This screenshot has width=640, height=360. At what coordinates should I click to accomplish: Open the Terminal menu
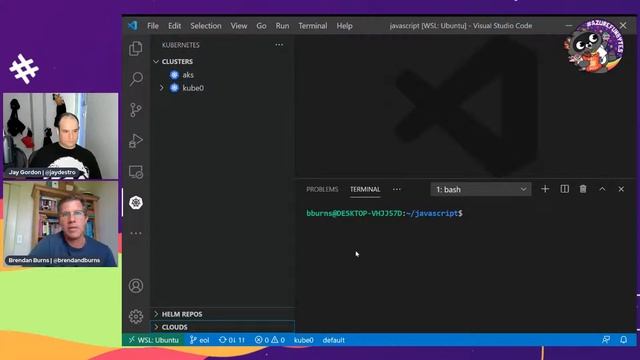[313, 26]
